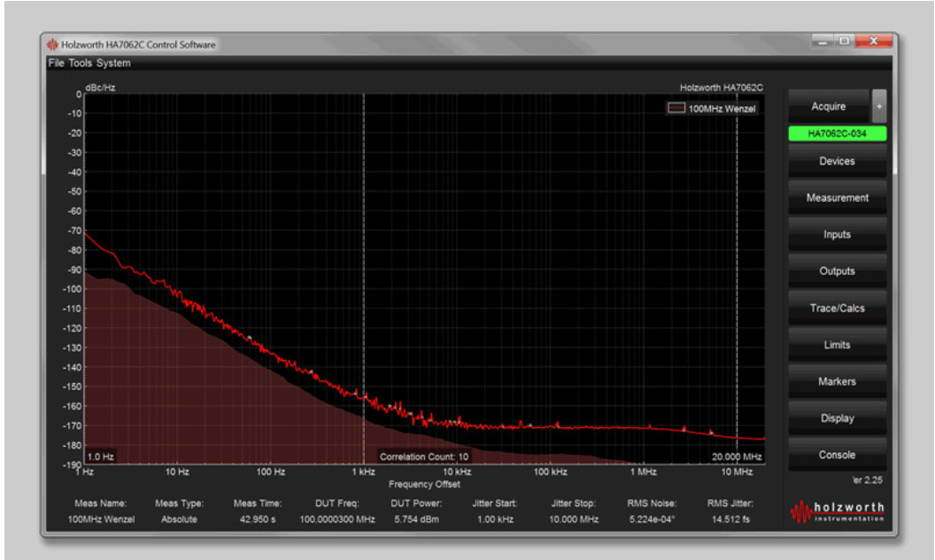The image size is (935, 560).
Task: Click the Frequency Offset axis title
Action: tap(424, 484)
